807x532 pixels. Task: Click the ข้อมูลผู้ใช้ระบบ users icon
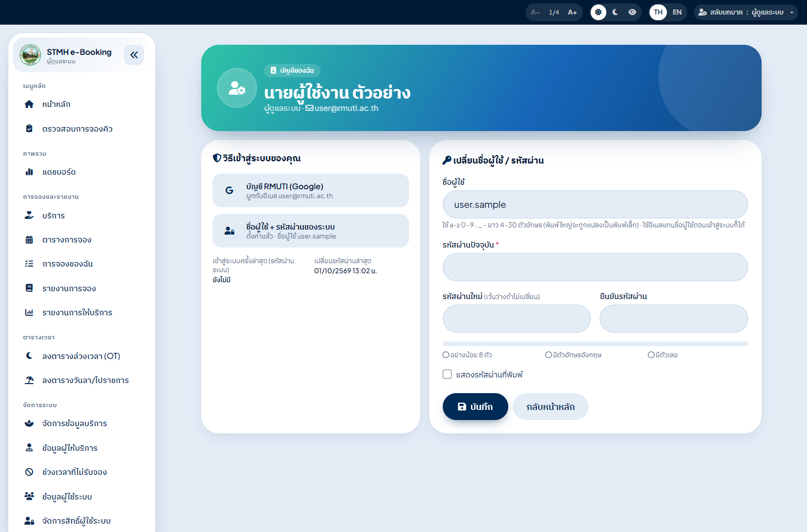click(x=29, y=496)
